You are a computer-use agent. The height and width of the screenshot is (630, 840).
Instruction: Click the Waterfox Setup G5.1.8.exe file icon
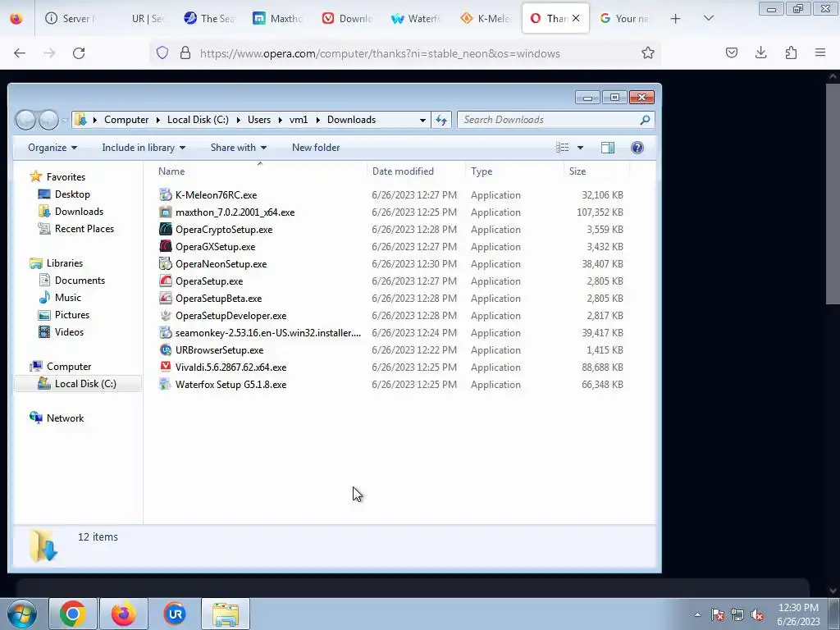[166, 385]
